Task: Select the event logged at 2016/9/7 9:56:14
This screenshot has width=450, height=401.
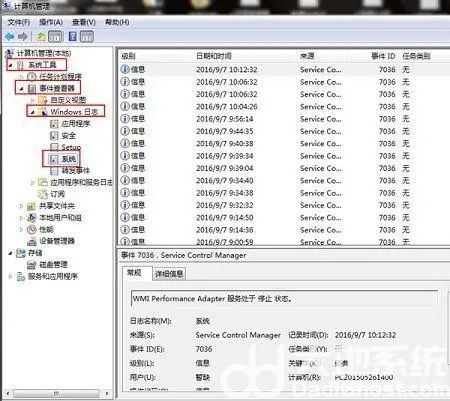Action: tap(284, 119)
